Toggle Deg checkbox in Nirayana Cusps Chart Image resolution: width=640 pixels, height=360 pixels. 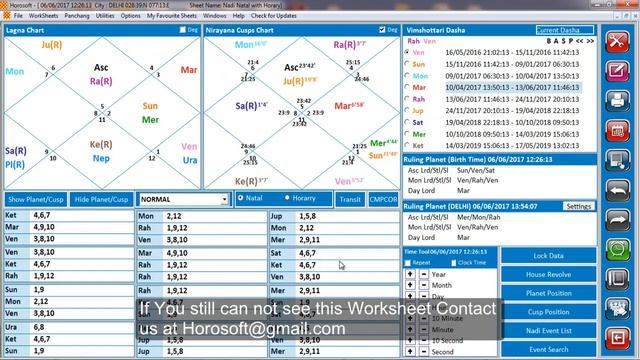[382, 30]
